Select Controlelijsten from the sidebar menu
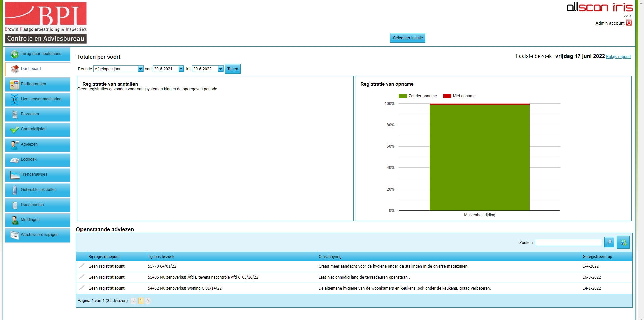Screen dimensions: 644x320 coord(33,129)
